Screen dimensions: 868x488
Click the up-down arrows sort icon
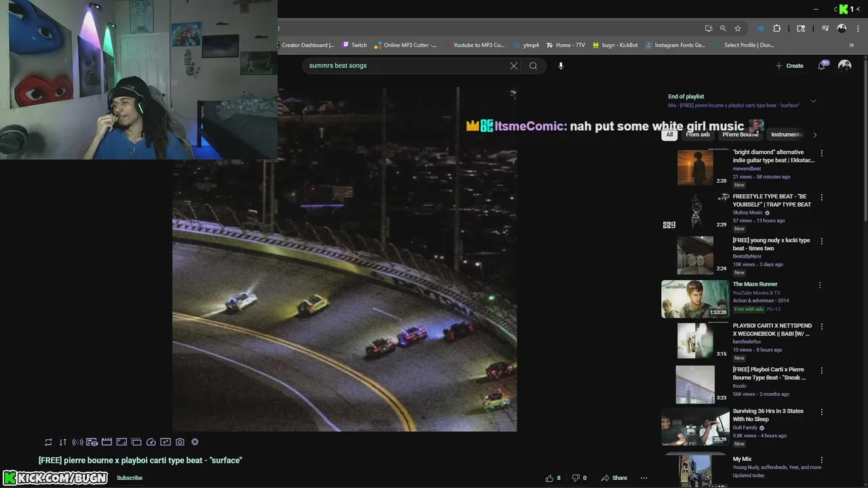[x=63, y=442]
